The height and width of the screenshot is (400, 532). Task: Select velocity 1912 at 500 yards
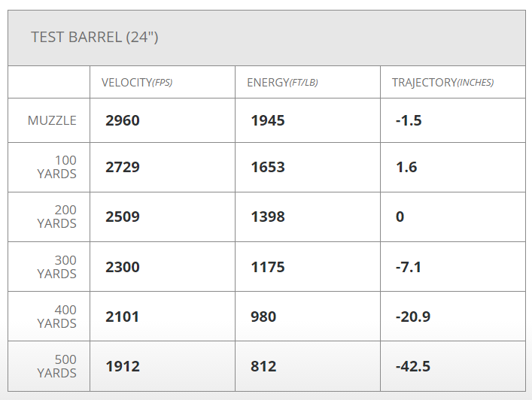tap(123, 367)
